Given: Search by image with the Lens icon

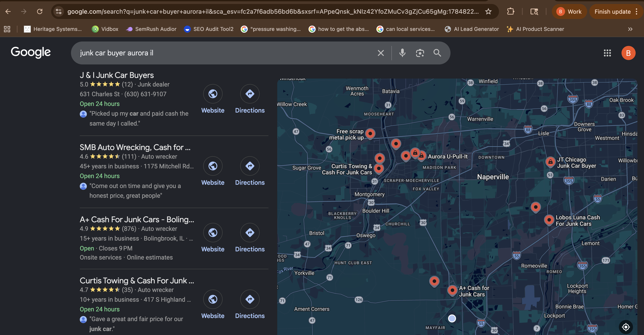Looking at the screenshot, I should point(420,53).
